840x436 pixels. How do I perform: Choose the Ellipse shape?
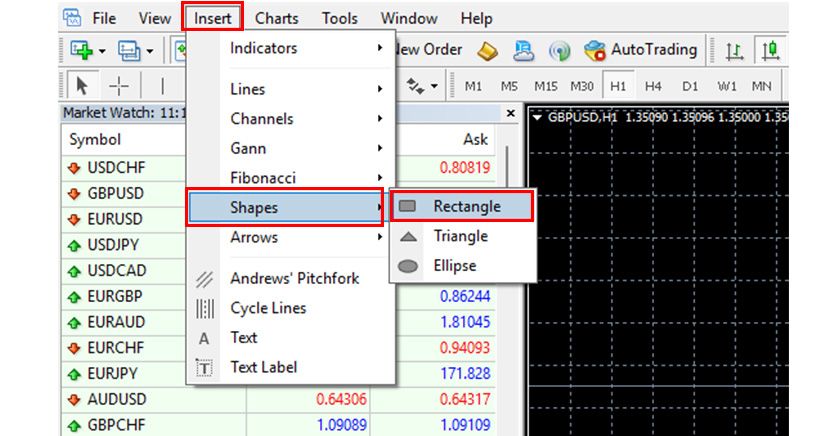click(x=454, y=266)
